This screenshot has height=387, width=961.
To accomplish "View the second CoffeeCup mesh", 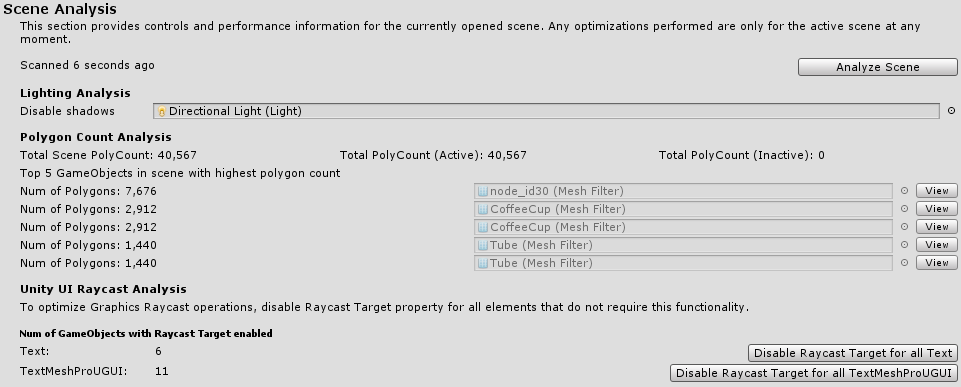I will coord(936,227).
